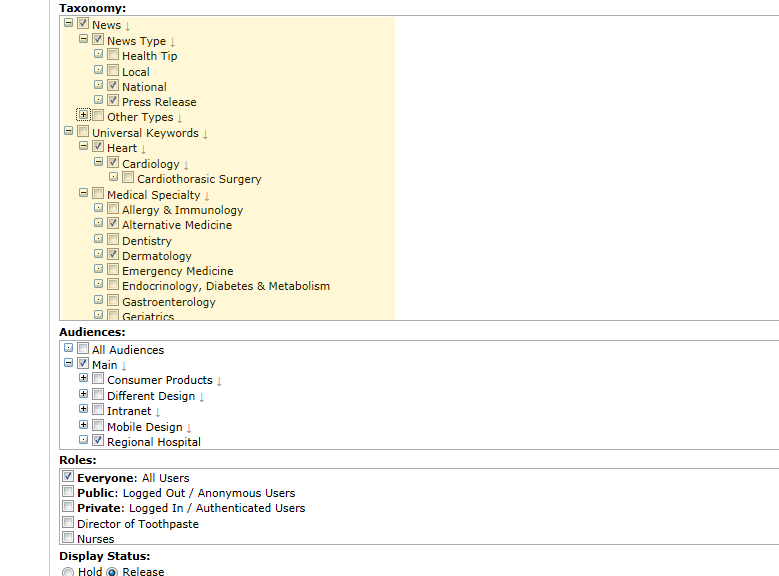
Task: Click the arrow icon beside Other Types
Action: pos(180,118)
